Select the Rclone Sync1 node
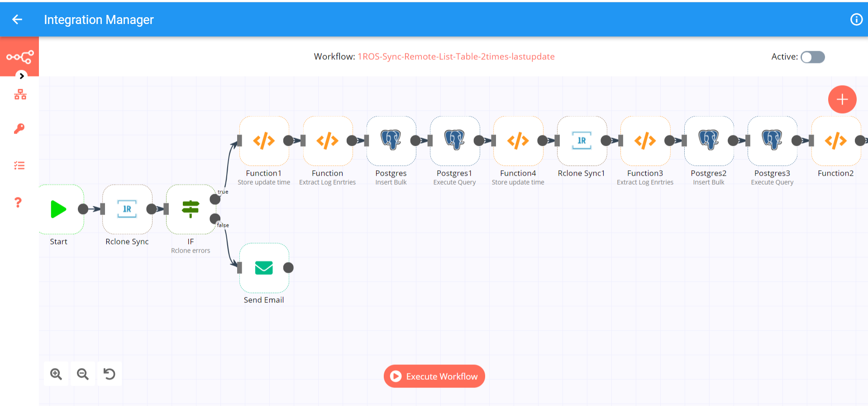This screenshot has width=868, height=406. (x=582, y=141)
